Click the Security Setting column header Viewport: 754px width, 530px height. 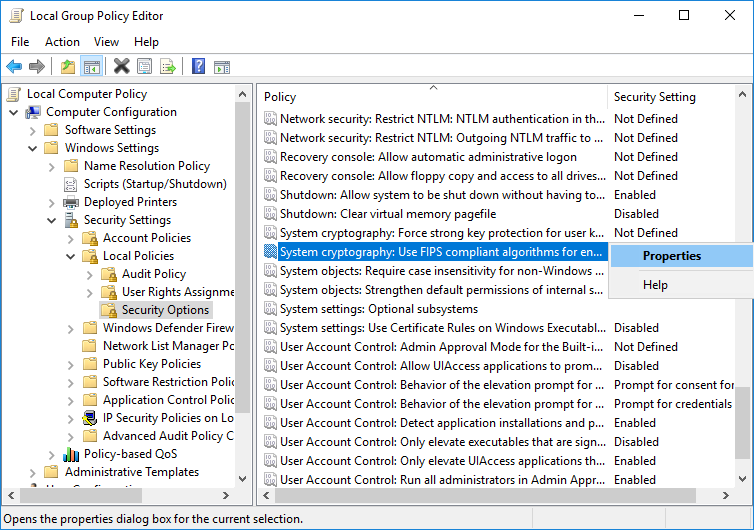point(655,97)
